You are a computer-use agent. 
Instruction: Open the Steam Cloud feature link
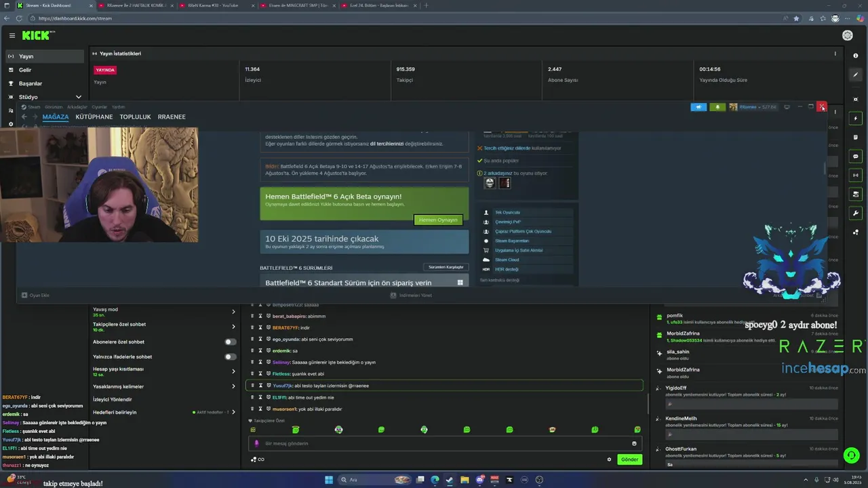tap(507, 260)
